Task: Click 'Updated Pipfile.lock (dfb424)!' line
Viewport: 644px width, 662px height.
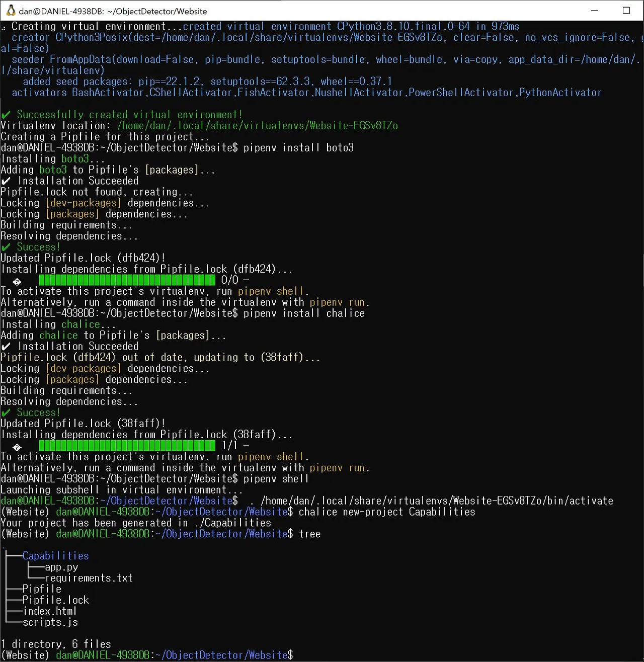Action: pos(83,258)
